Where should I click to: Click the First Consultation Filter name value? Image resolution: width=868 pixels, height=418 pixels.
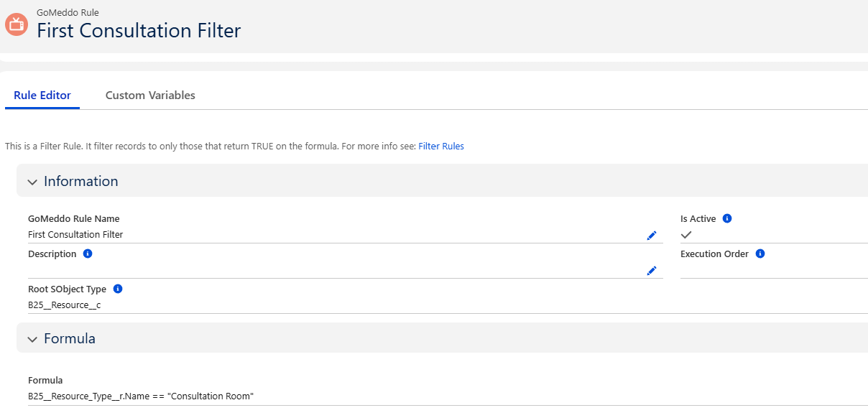[75, 234]
